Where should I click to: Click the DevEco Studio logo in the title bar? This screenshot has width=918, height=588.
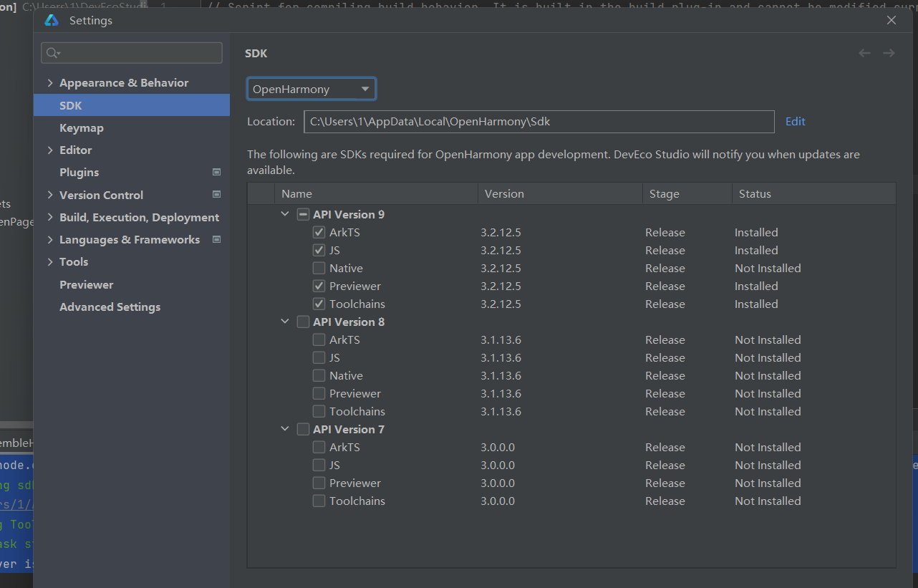52,21
